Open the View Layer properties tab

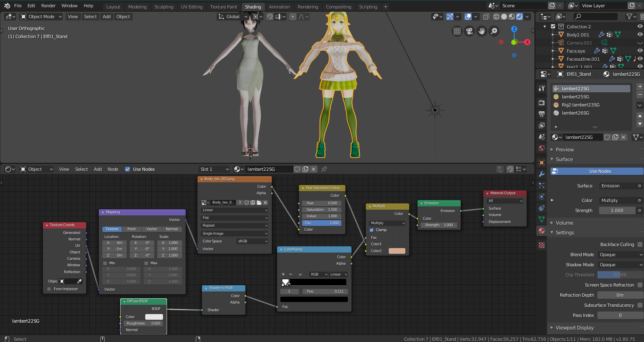tap(542, 125)
